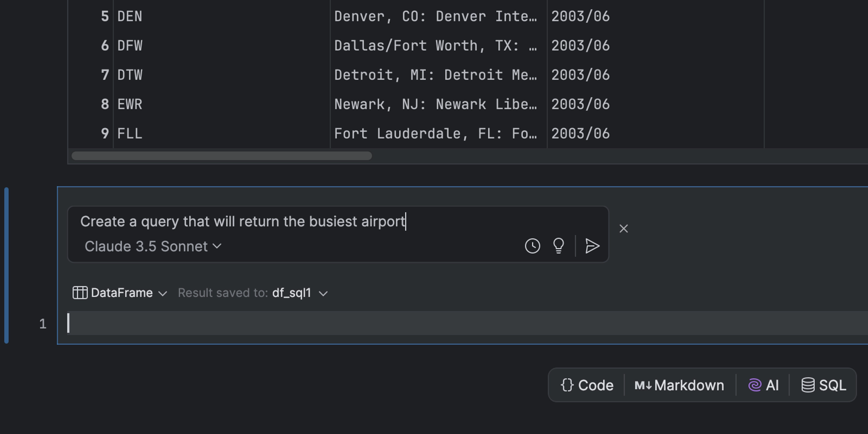Click the AI prompt text field
The image size is (868, 434).
point(270,221)
